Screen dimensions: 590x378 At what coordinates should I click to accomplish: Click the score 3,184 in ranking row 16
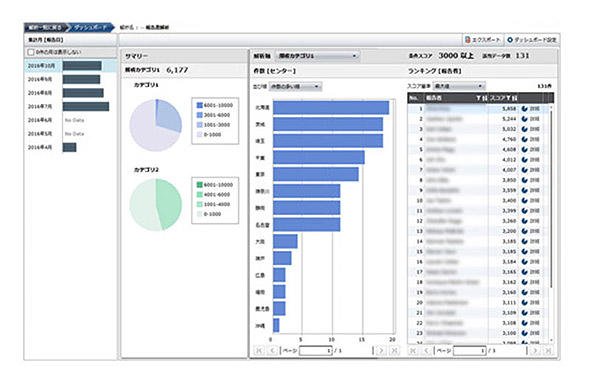509,261
